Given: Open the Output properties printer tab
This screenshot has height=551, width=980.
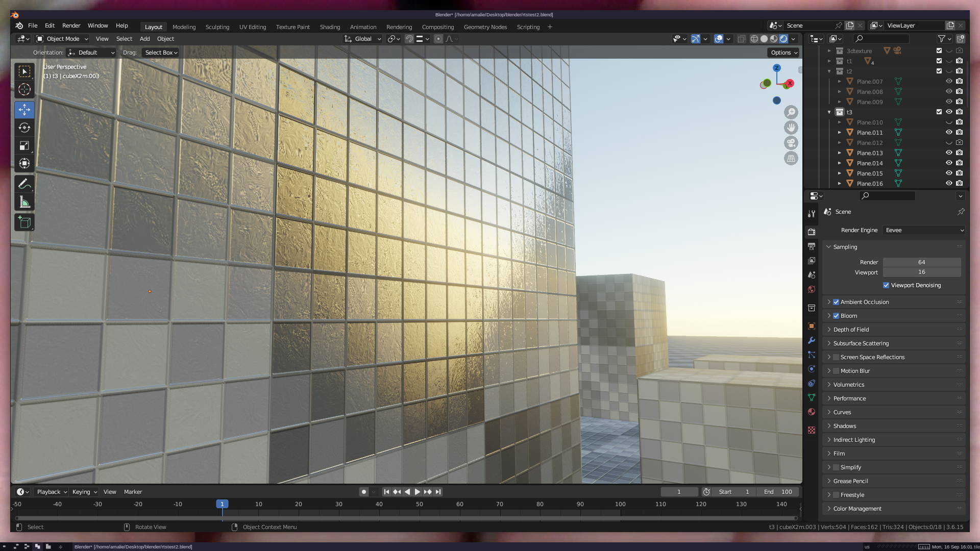Looking at the screenshot, I should pyautogui.click(x=812, y=246).
